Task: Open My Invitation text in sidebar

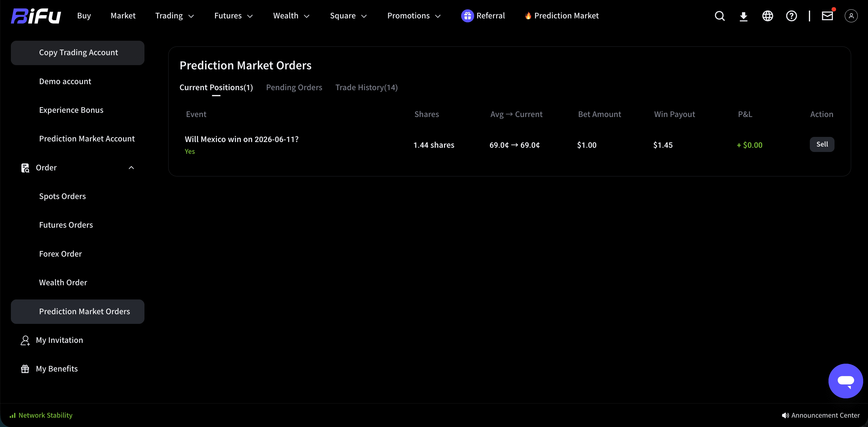Action: pos(59,340)
